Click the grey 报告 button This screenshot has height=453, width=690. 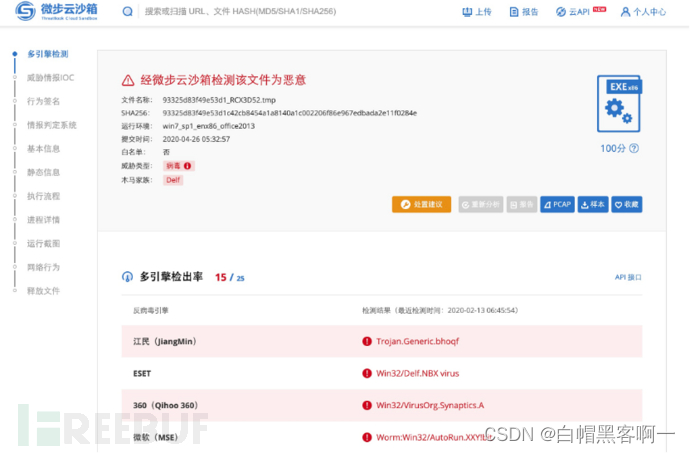tap(521, 204)
